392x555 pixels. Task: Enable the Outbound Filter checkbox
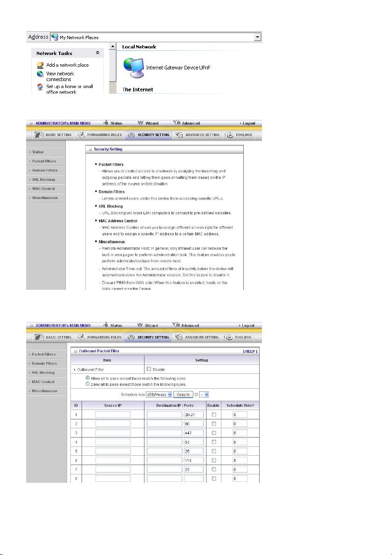[x=149, y=370]
